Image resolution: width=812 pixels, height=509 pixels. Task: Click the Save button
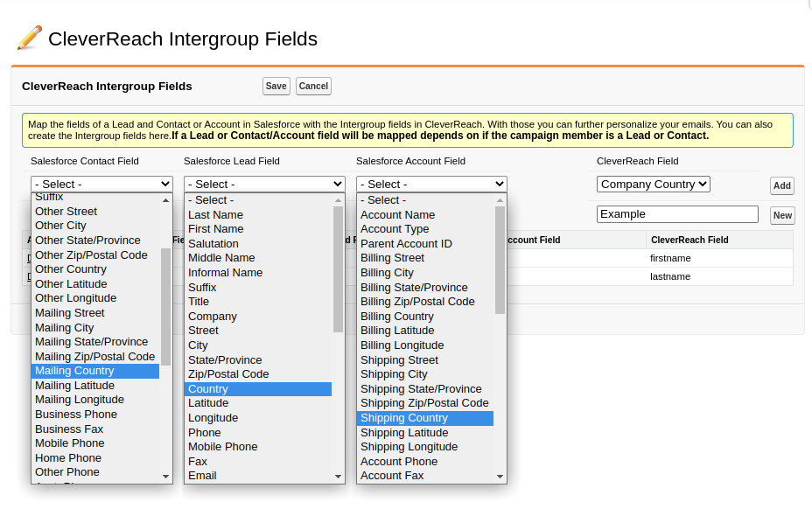(276, 86)
